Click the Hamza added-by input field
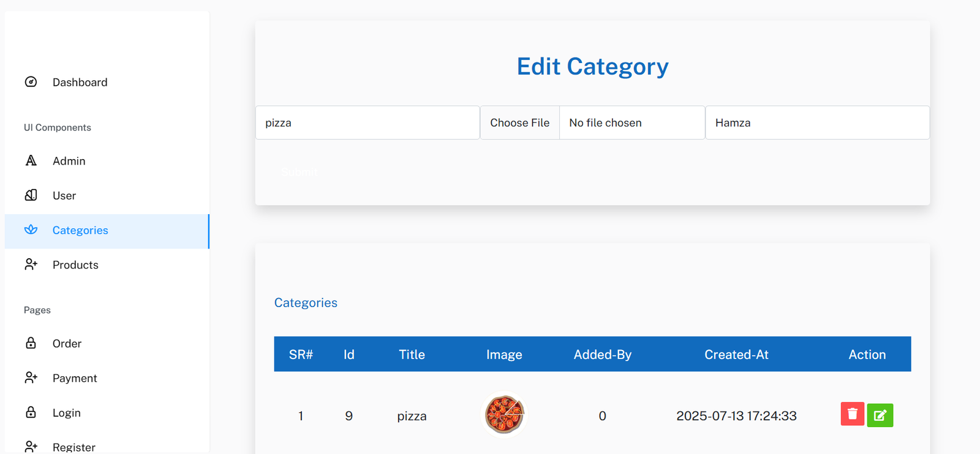 [x=817, y=123]
